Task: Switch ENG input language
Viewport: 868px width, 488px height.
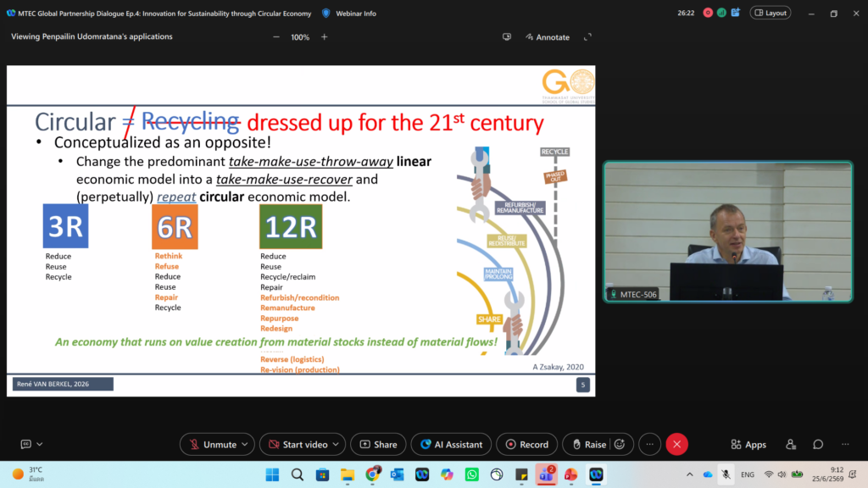Action: click(x=748, y=474)
